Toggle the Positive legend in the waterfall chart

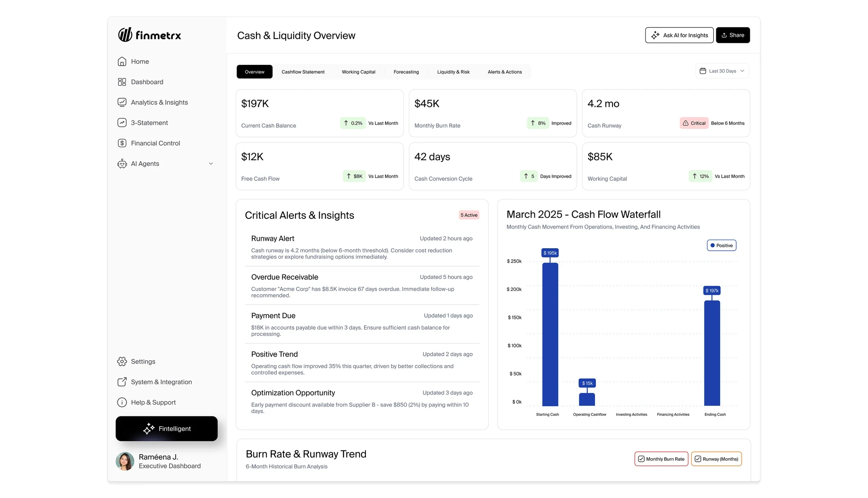click(x=721, y=246)
